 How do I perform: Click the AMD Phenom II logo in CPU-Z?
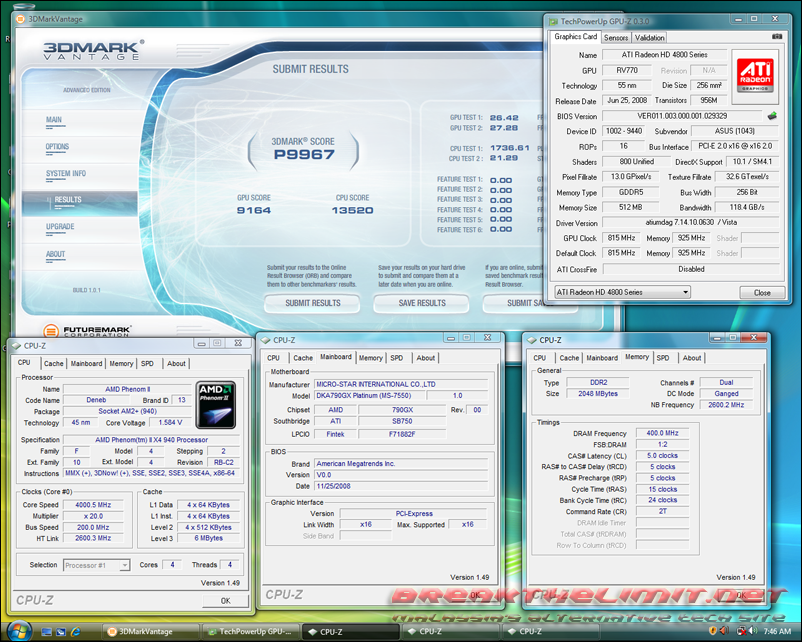pyautogui.click(x=216, y=405)
